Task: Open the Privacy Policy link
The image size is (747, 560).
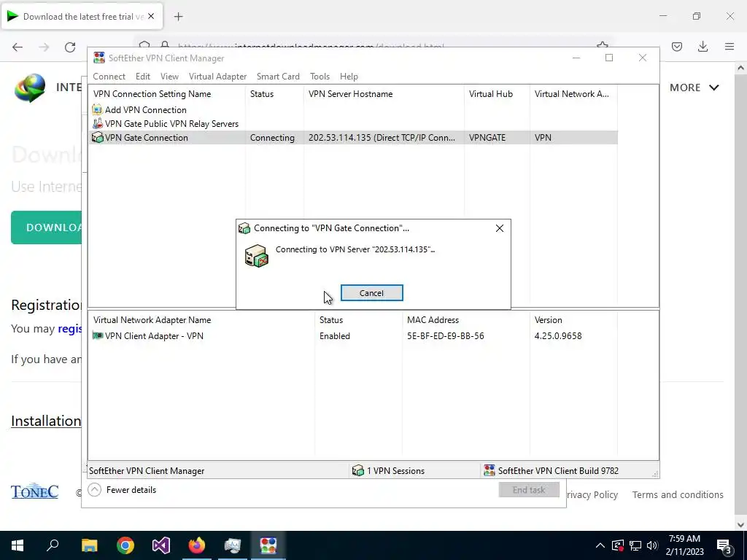Action: (x=592, y=495)
